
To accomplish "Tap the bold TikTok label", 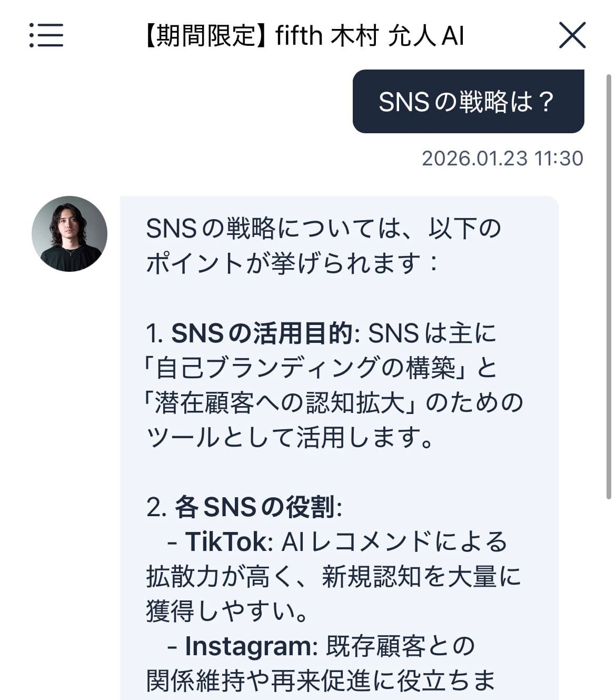I will (226, 542).
